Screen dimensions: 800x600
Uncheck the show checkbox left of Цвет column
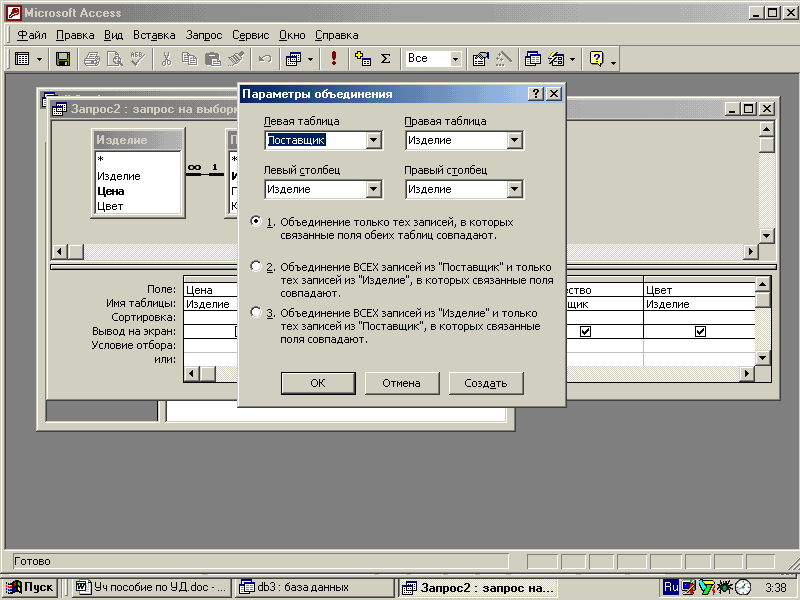click(585, 332)
